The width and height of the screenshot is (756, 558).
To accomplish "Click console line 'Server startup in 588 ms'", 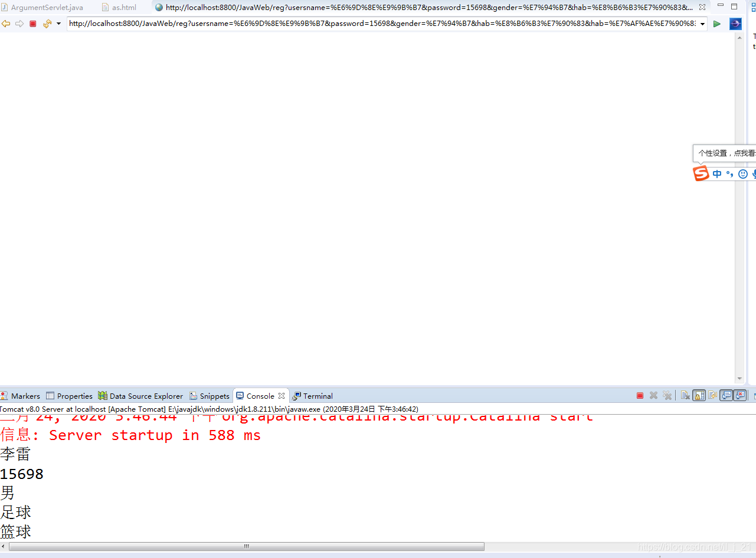I will tap(130, 435).
